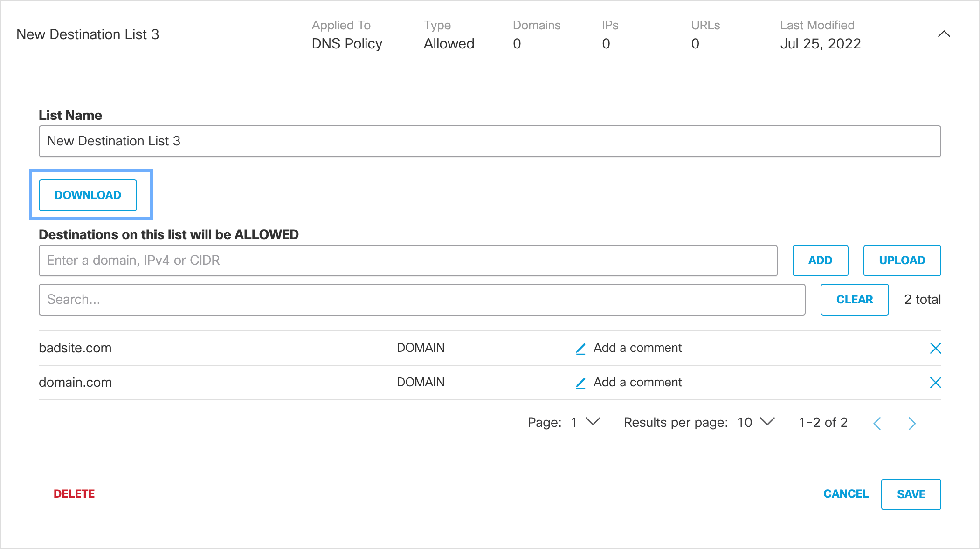Remove domain.com with the X icon

click(x=935, y=383)
